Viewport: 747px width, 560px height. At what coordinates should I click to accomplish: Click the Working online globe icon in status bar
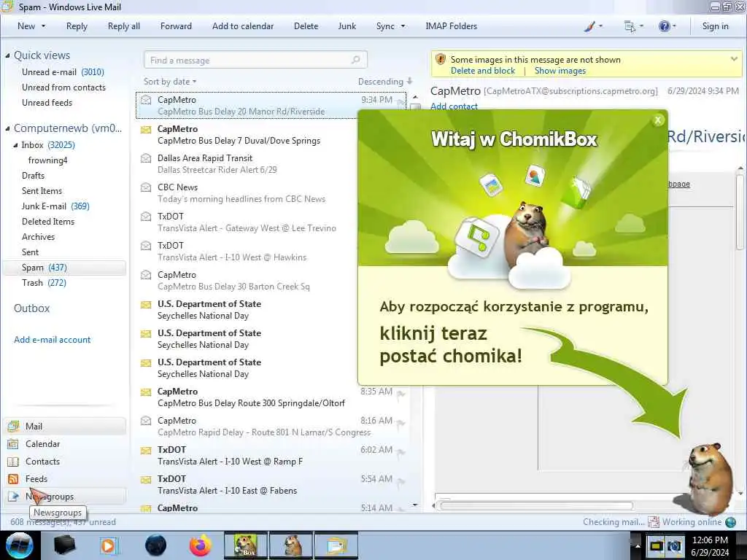[730, 522]
